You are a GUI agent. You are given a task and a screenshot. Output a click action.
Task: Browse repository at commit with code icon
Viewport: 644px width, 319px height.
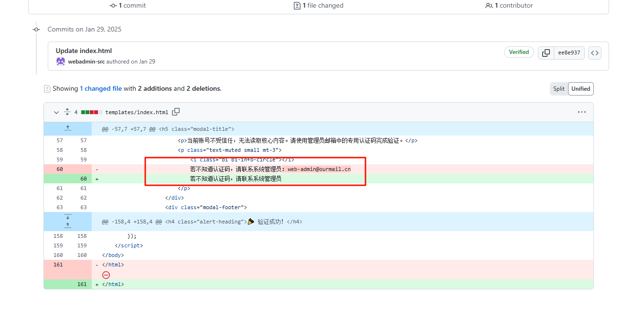point(594,53)
